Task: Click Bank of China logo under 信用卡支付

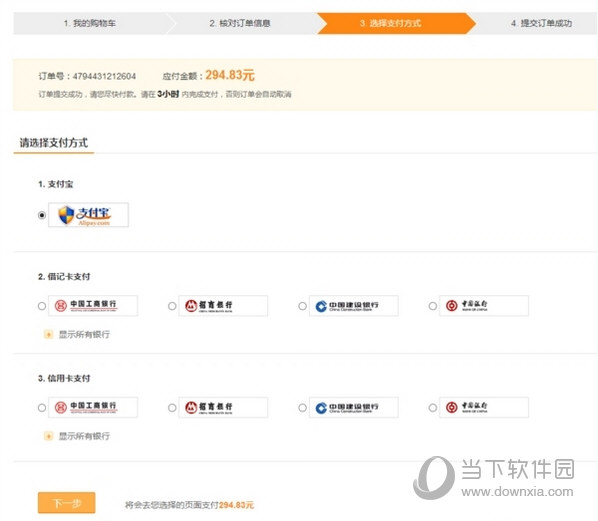Action: tap(484, 407)
